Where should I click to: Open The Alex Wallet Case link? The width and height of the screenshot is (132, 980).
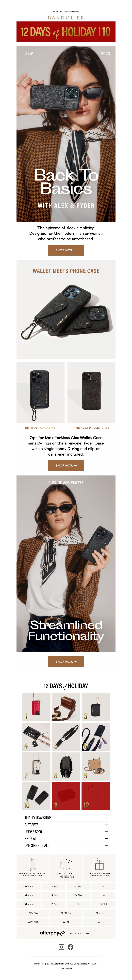[91, 428]
